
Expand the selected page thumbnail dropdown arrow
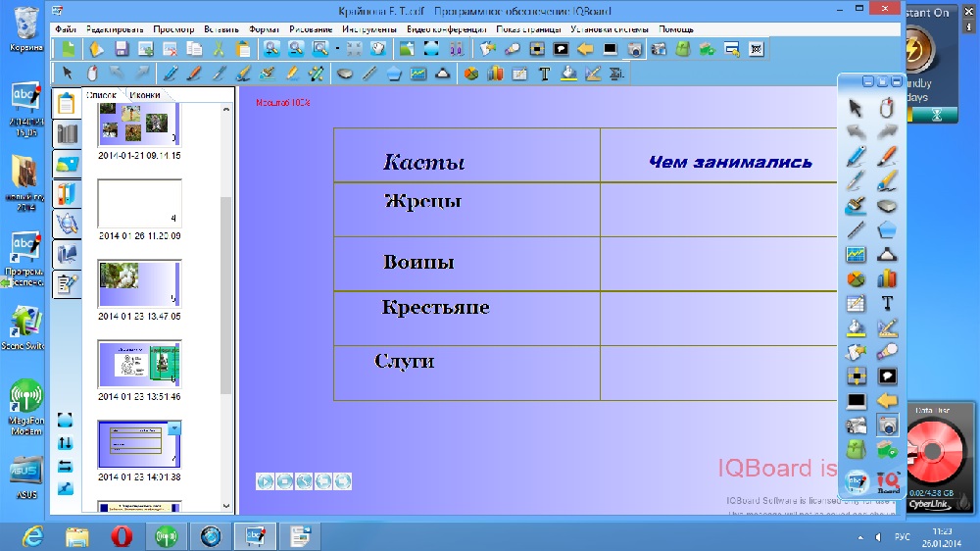click(174, 428)
